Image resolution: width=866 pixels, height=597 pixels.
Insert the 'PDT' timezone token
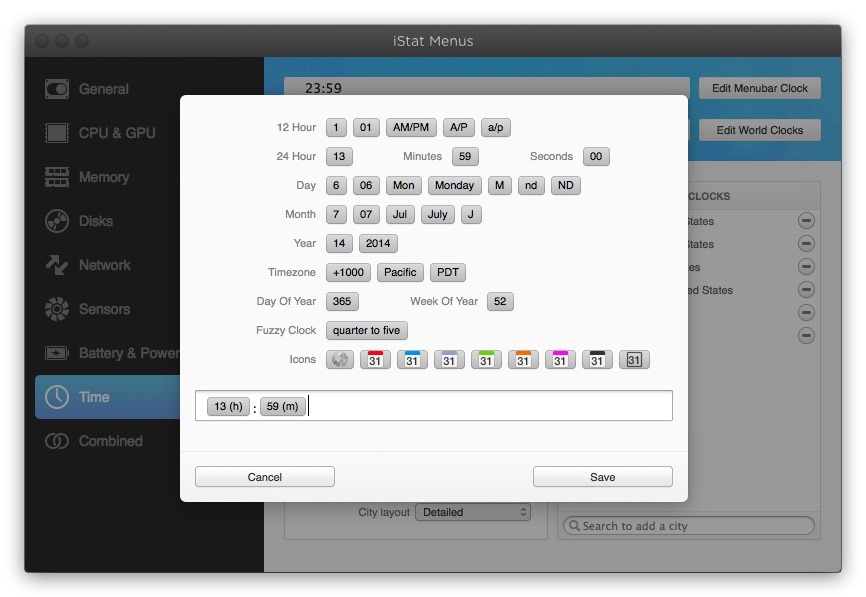pos(448,272)
